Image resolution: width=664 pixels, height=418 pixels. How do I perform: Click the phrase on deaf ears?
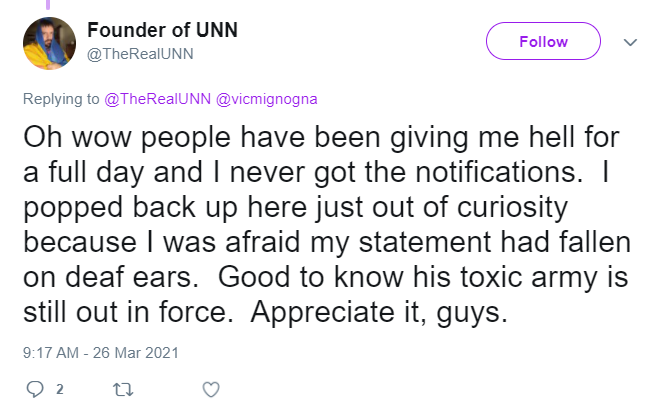(x=111, y=278)
